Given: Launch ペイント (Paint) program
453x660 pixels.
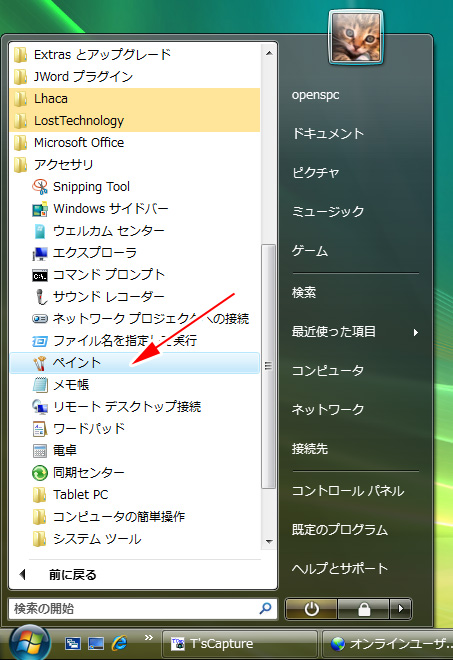Looking at the screenshot, I should click(x=135, y=363).
